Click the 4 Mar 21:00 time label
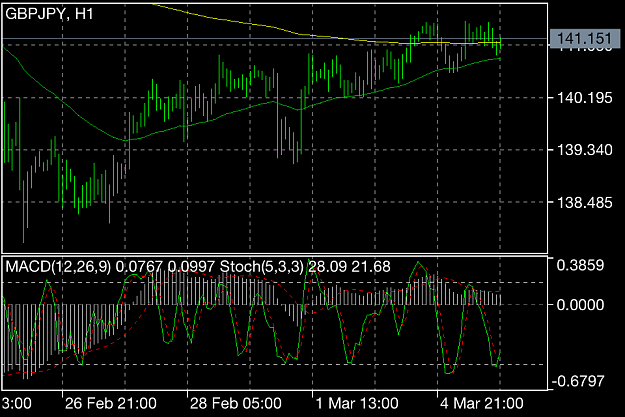Image resolution: width=625 pixels, height=417 pixels. pos(482,403)
